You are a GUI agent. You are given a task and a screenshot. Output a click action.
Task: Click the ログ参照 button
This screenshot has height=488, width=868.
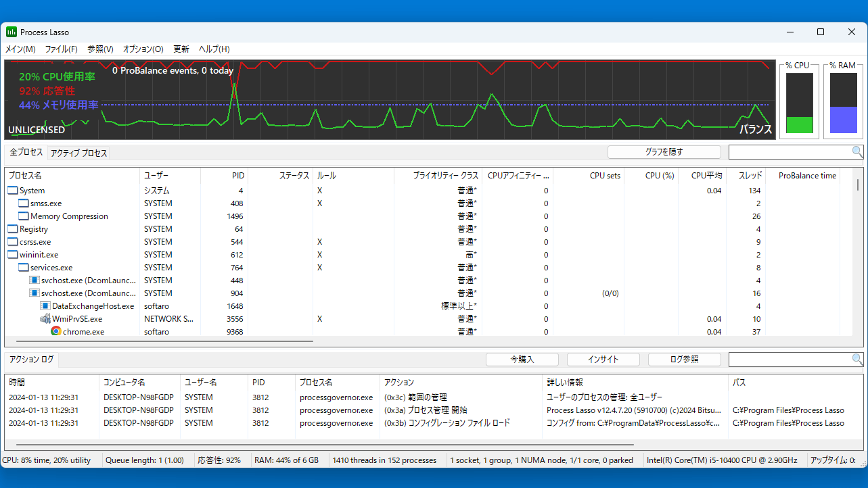685,360
